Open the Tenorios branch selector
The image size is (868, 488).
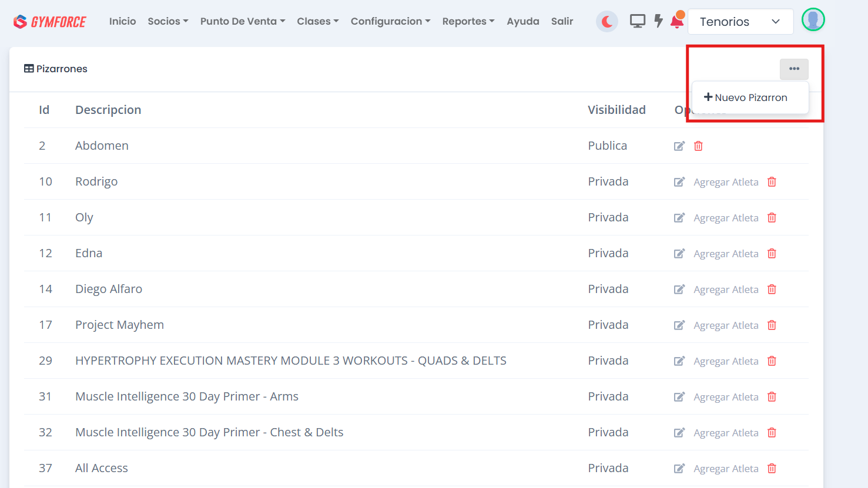click(740, 22)
